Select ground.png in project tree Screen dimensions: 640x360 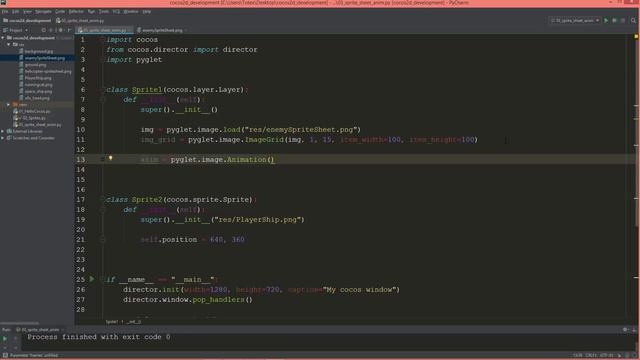coord(35,64)
